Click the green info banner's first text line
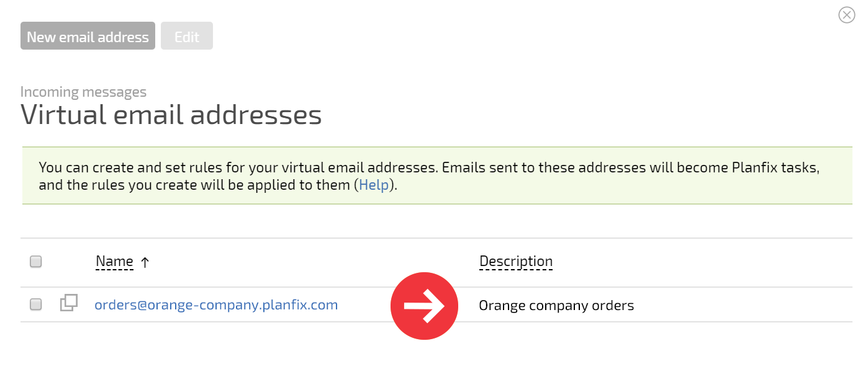This screenshot has width=868, height=377. click(429, 167)
